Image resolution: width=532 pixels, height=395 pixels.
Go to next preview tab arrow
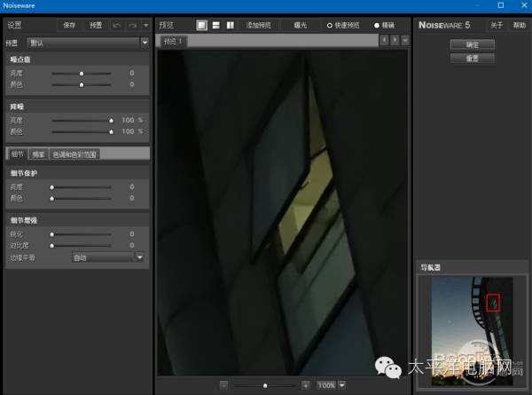pos(394,41)
